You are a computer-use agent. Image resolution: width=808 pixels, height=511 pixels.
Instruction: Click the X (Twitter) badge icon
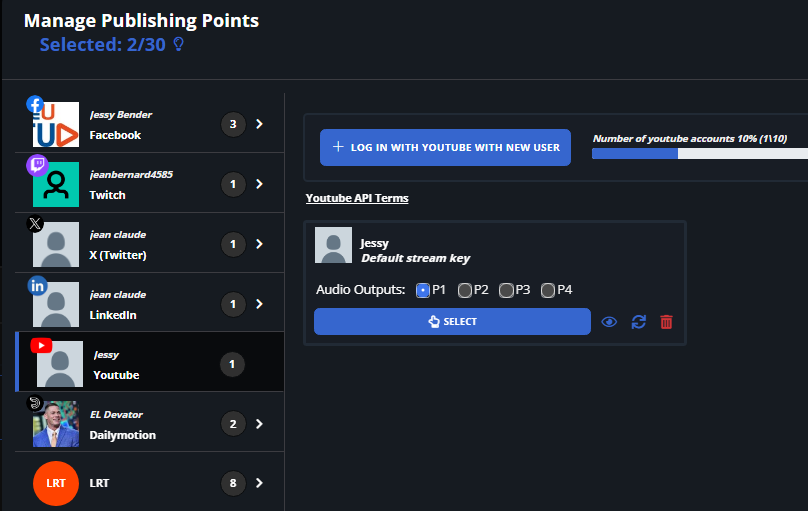36,225
